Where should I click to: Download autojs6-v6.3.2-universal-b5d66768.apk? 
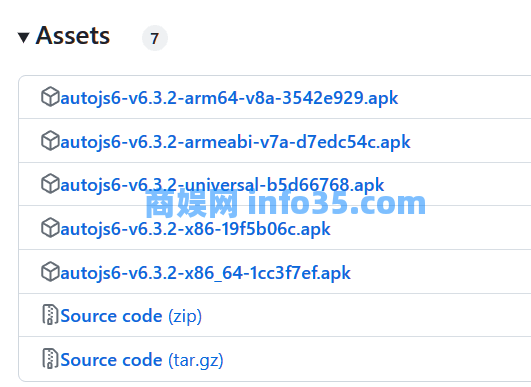point(222,185)
